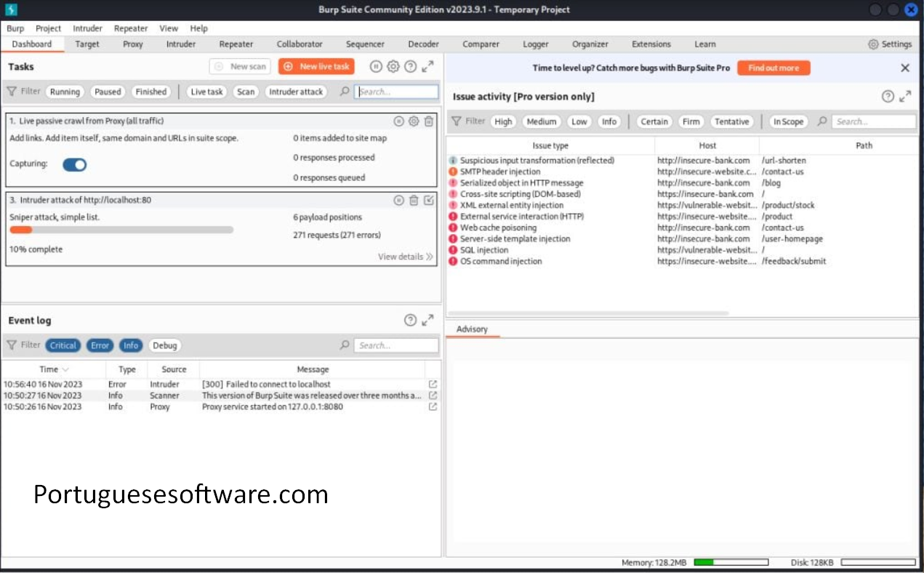
Task: Select the Advisory tab
Action: click(x=472, y=329)
